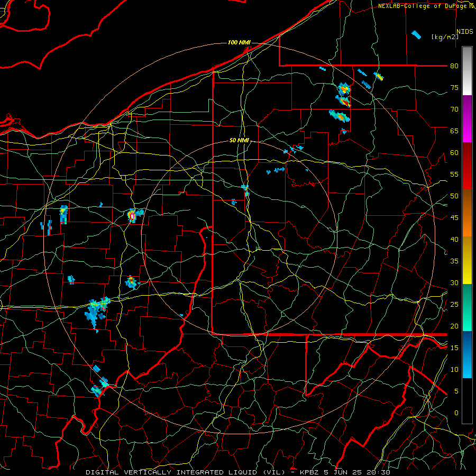Screen dimensions: 476x476
Task: Select the 50 value on color scale
Action: pyautogui.click(x=454, y=196)
